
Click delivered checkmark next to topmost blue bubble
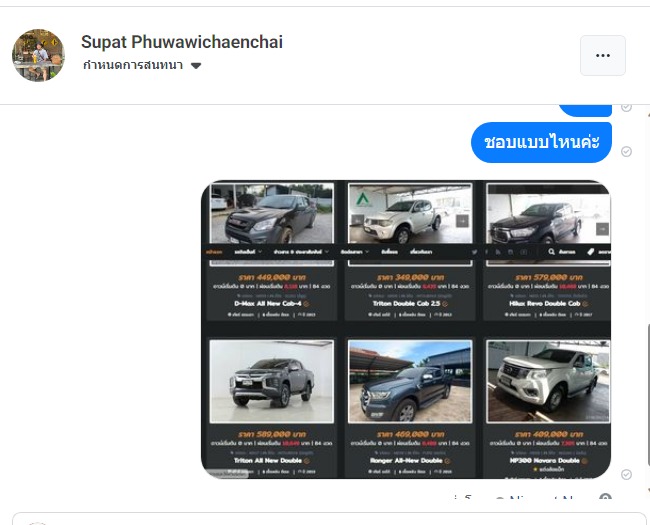click(626, 107)
